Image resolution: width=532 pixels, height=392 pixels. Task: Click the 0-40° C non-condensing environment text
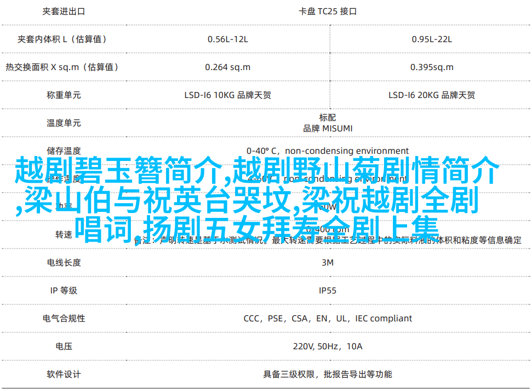[328, 151]
